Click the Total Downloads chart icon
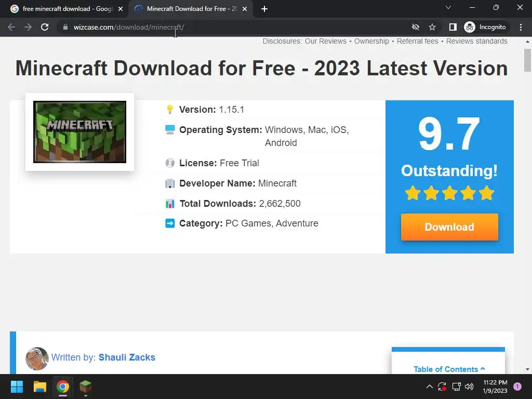The image size is (532, 399). tap(170, 204)
